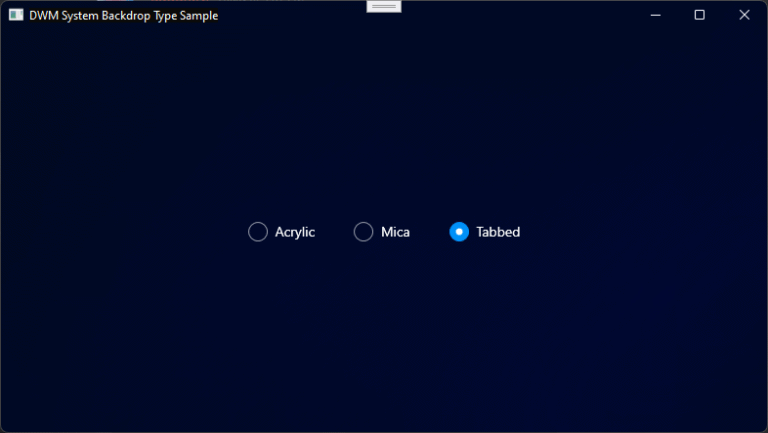
Task: Click the gray handle at top center
Action: [x=384, y=6]
